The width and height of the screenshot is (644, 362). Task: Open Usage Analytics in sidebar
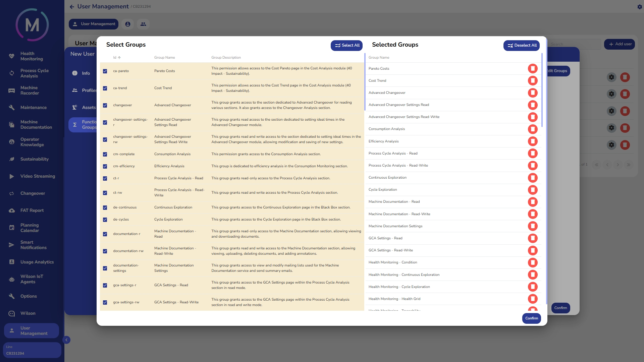[x=37, y=262]
